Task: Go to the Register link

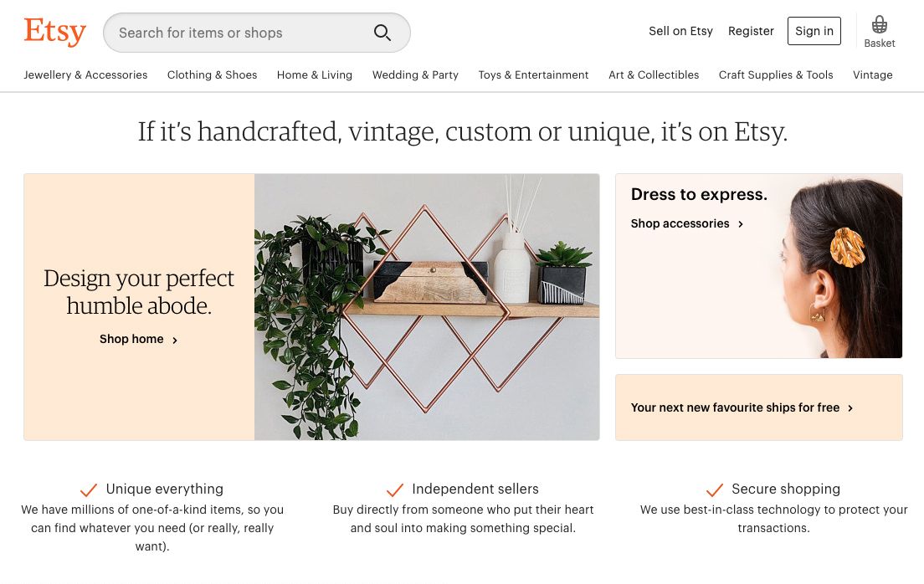Action: point(751,32)
